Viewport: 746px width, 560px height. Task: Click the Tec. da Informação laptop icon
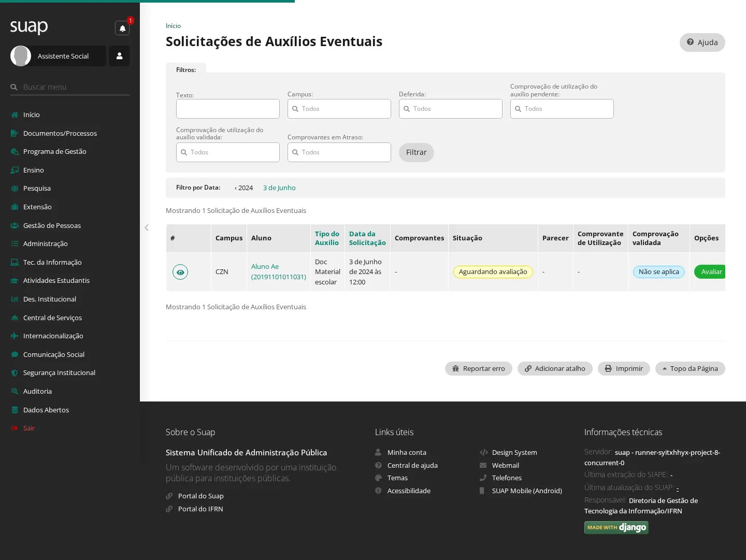pyautogui.click(x=15, y=262)
